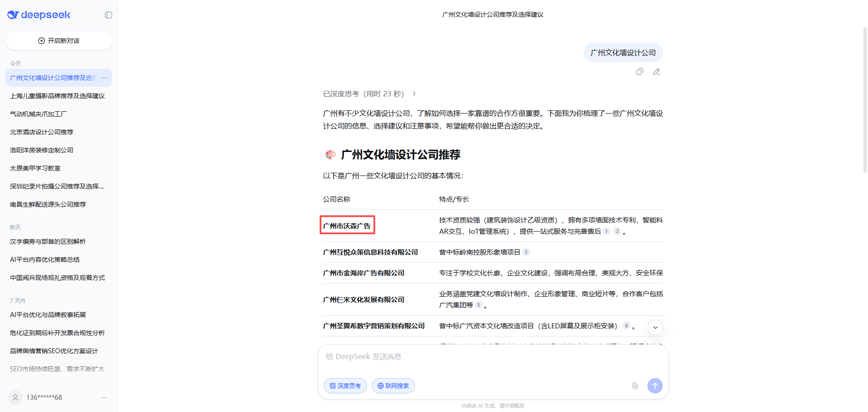
Task: Click the scroll-to-bottom chevron button
Action: (655, 327)
